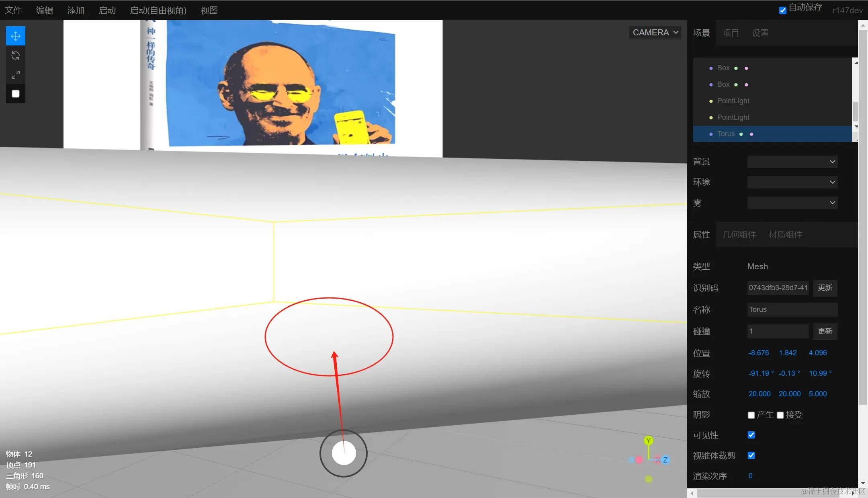Enable cast shadow 产生 checkbox
Image resolution: width=868 pixels, height=498 pixels.
(x=751, y=415)
